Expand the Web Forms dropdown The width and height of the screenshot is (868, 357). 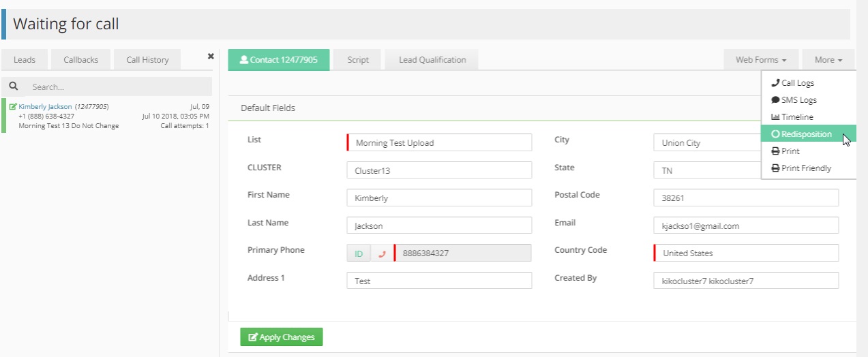tap(761, 60)
